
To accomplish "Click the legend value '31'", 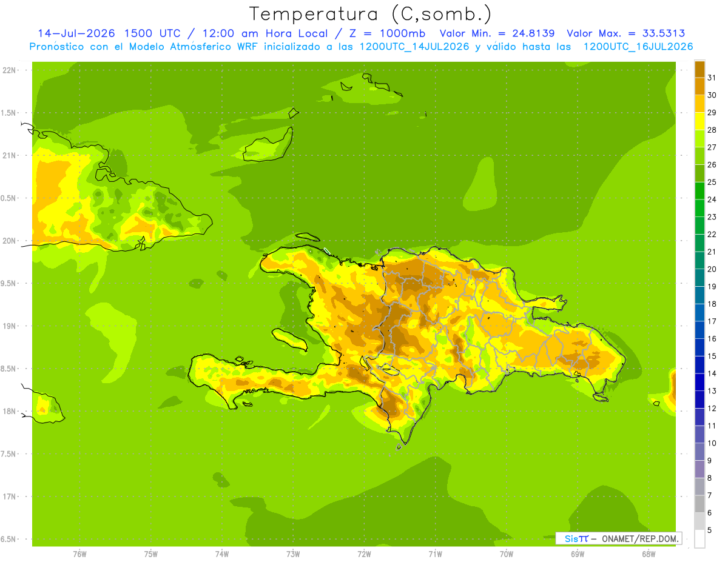I will (712, 78).
